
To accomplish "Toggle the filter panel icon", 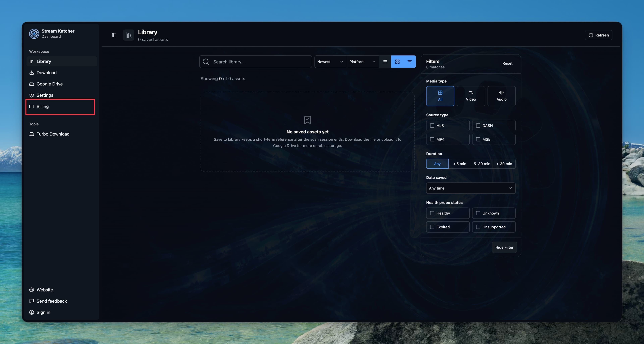I will point(410,62).
